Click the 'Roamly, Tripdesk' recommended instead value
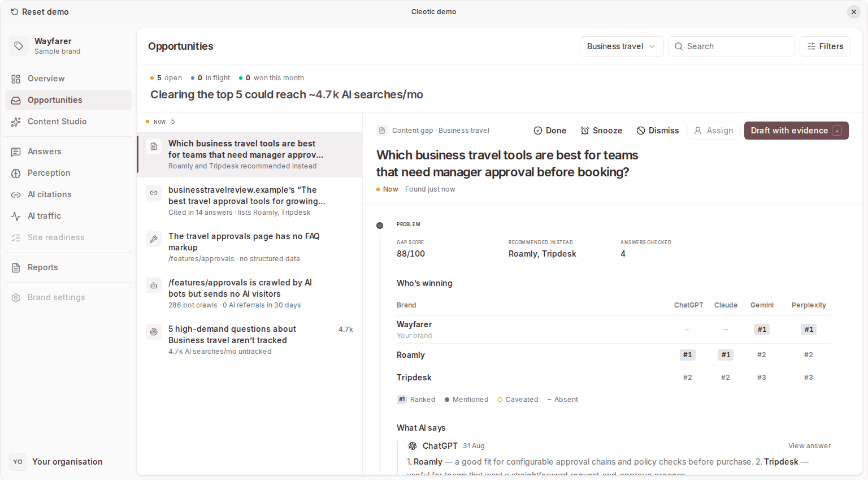This screenshot has width=868, height=481. (x=542, y=254)
